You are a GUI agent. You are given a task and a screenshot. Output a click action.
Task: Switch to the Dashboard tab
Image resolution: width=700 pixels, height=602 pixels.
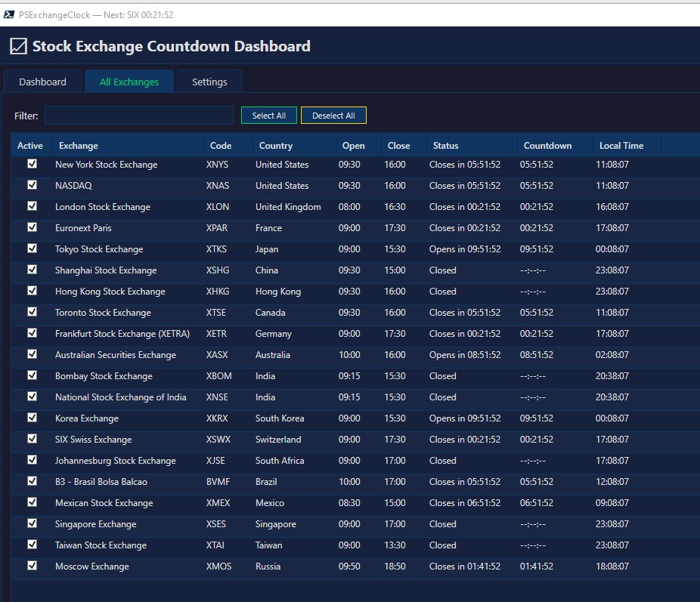(x=42, y=82)
